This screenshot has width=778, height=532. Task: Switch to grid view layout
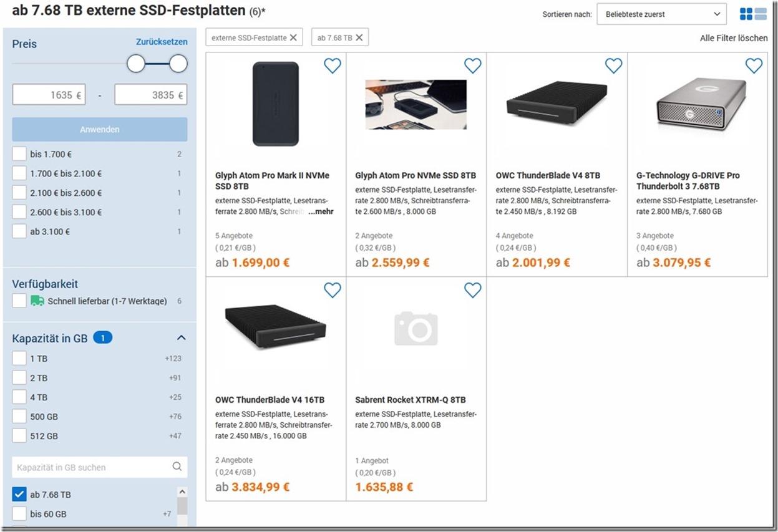pos(746,14)
